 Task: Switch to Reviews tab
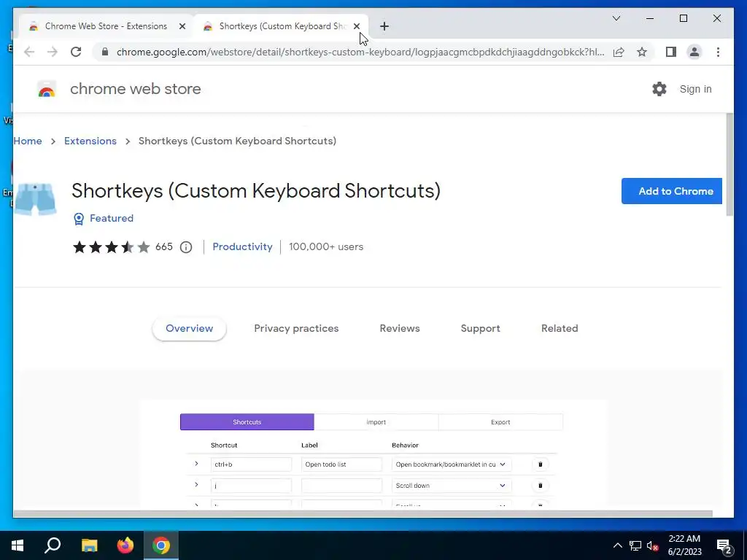[x=400, y=329]
